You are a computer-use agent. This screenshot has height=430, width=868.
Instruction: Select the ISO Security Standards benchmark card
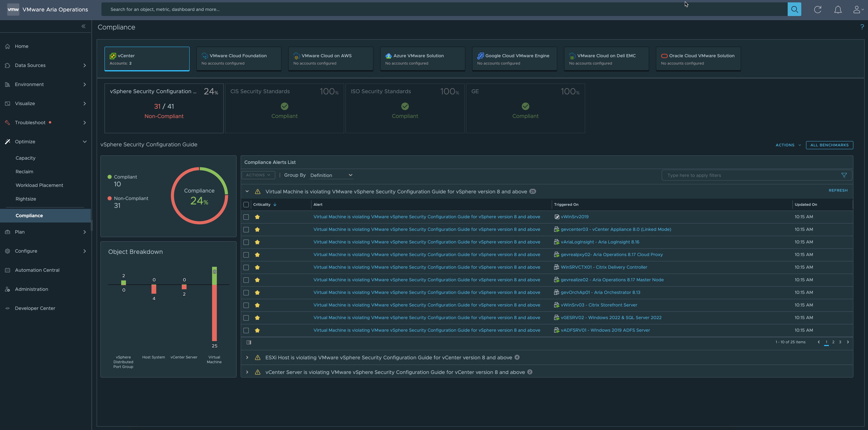[x=405, y=108]
